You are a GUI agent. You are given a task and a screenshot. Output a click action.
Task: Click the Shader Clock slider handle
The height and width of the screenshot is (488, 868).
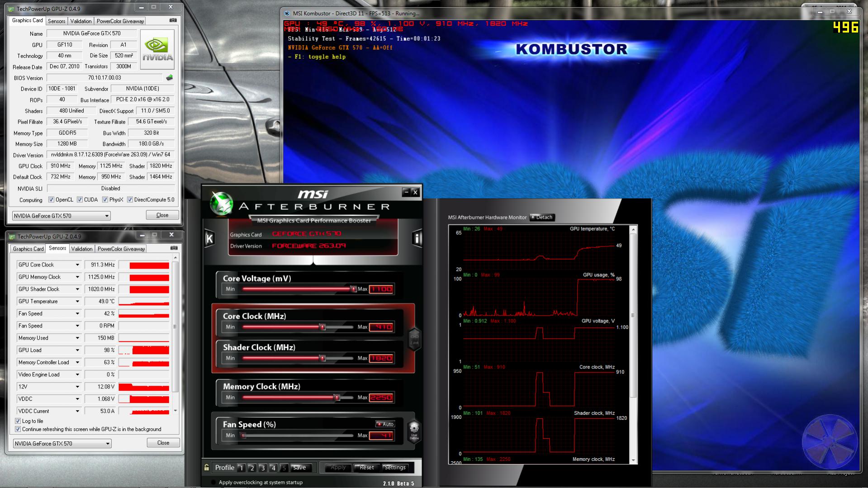pyautogui.click(x=323, y=358)
